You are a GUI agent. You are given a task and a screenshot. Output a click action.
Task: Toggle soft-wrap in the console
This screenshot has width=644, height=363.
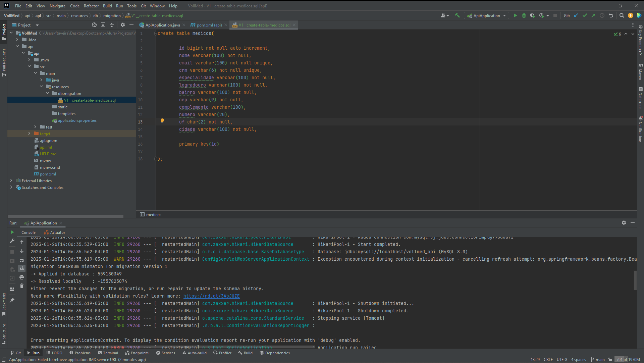22,260
